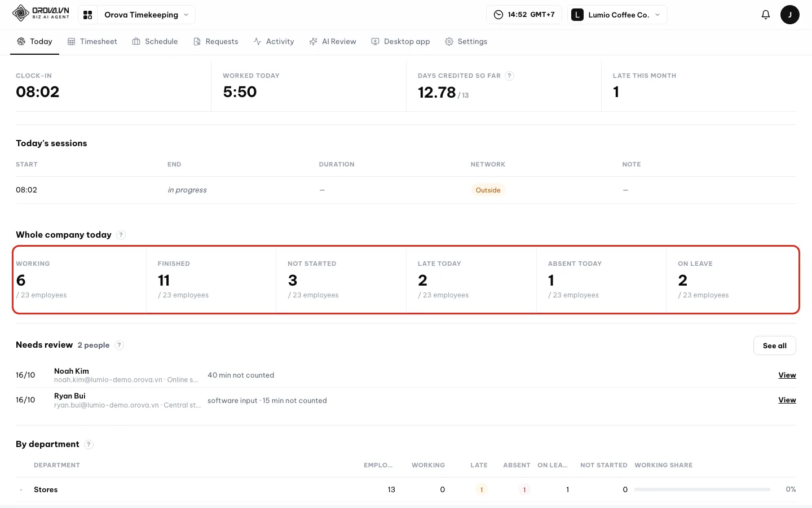
Task: Click the Outside network badge
Action: (488, 190)
